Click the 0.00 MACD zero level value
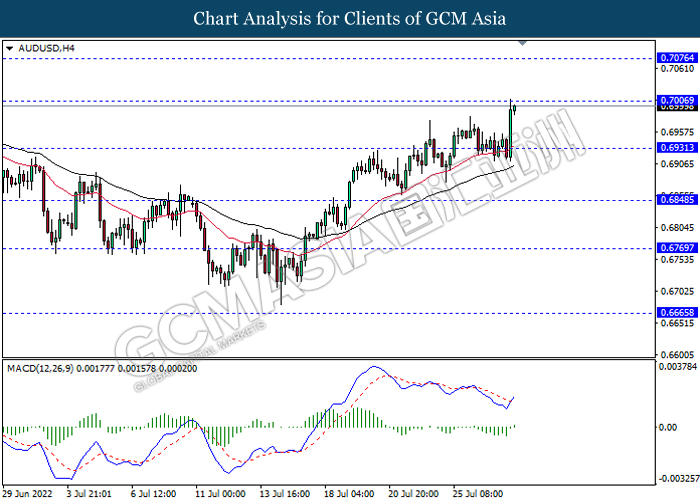This screenshot has height=500, width=700. click(668, 427)
